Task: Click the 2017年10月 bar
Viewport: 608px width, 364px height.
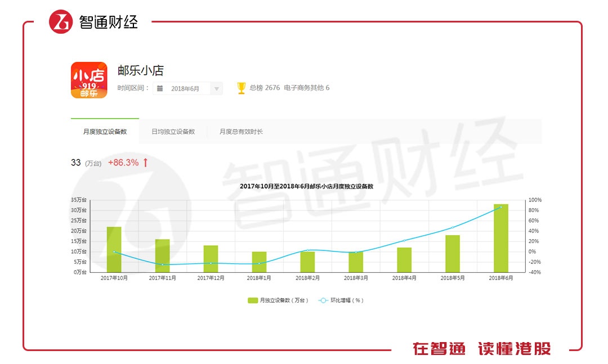Action: [114, 249]
